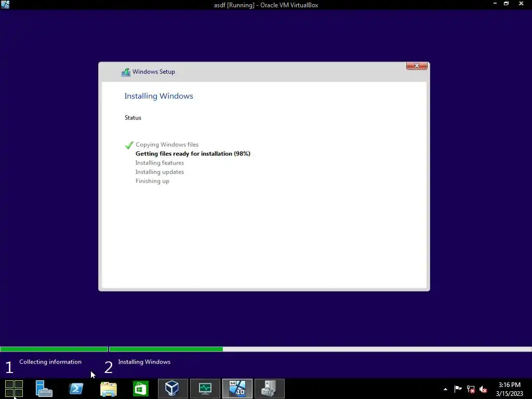Image resolution: width=532 pixels, height=399 pixels.
Task: Click the Installing updates step
Action: click(x=159, y=172)
